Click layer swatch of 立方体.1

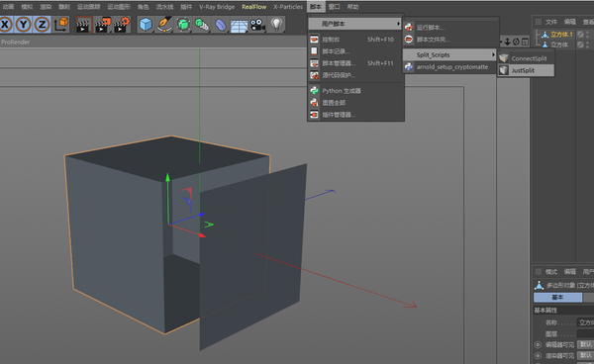click(580, 35)
